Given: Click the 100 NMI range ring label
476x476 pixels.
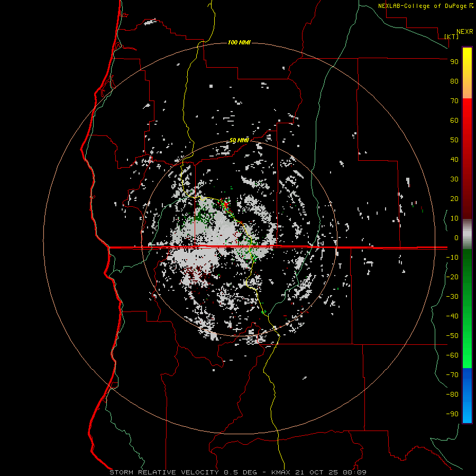Looking at the screenshot, I should 239,42.
